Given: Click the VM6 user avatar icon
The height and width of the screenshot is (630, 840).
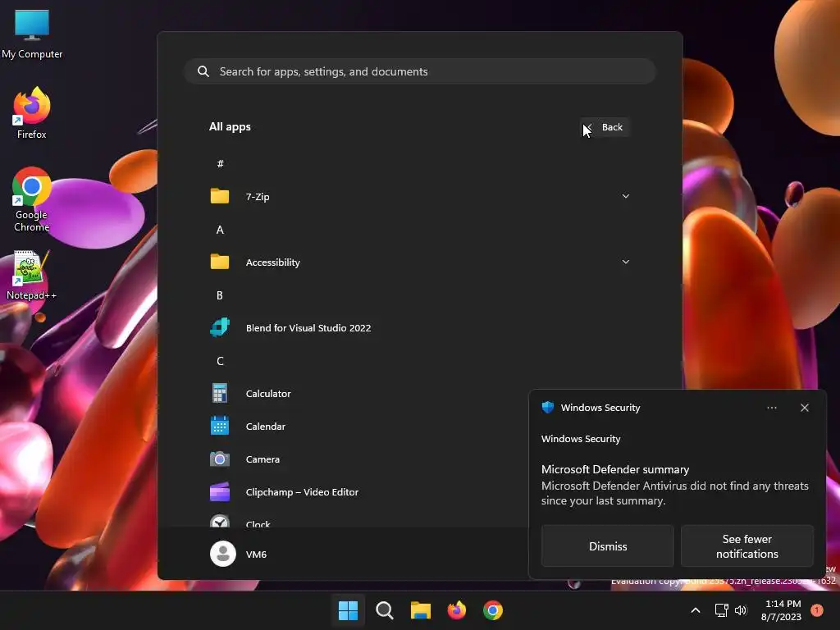Looking at the screenshot, I should (x=223, y=554).
